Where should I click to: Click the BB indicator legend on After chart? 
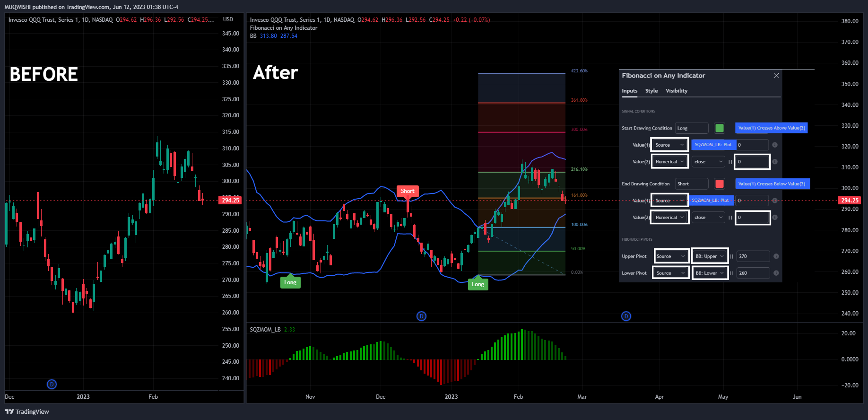click(x=274, y=36)
